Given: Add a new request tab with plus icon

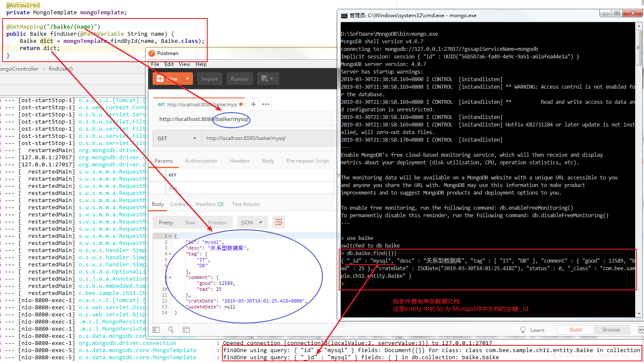Looking at the screenshot, I should click(x=253, y=104).
